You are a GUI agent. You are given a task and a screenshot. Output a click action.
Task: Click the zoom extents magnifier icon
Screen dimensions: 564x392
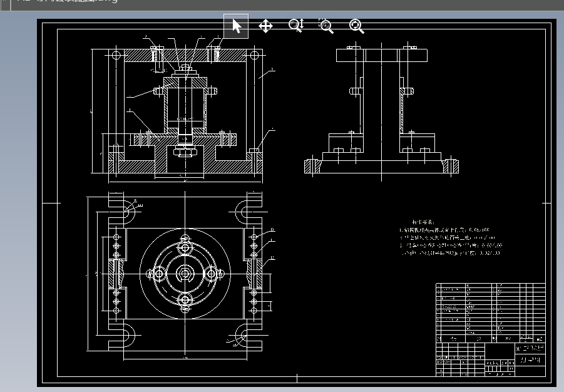click(356, 26)
